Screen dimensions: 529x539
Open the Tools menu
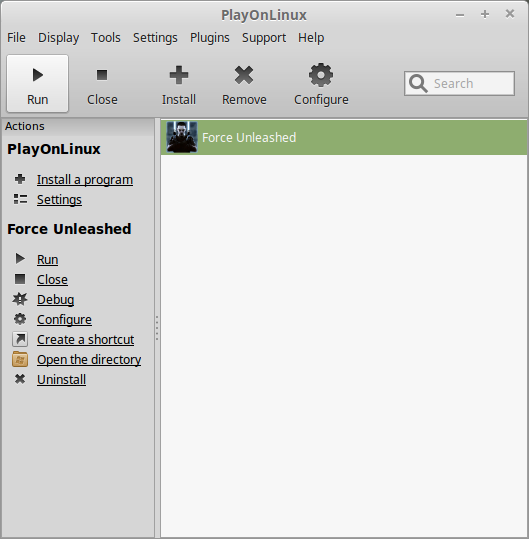pyautogui.click(x=106, y=37)
